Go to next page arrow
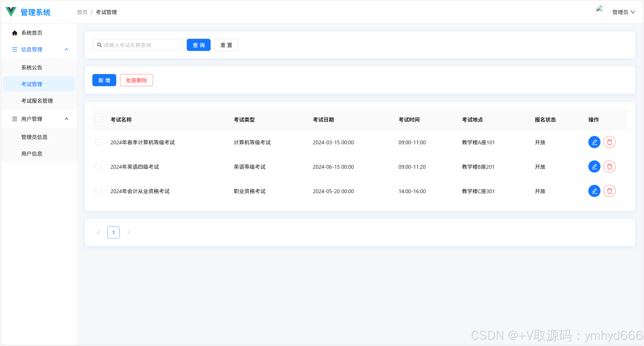644x346 pixels. pos(129,232)
